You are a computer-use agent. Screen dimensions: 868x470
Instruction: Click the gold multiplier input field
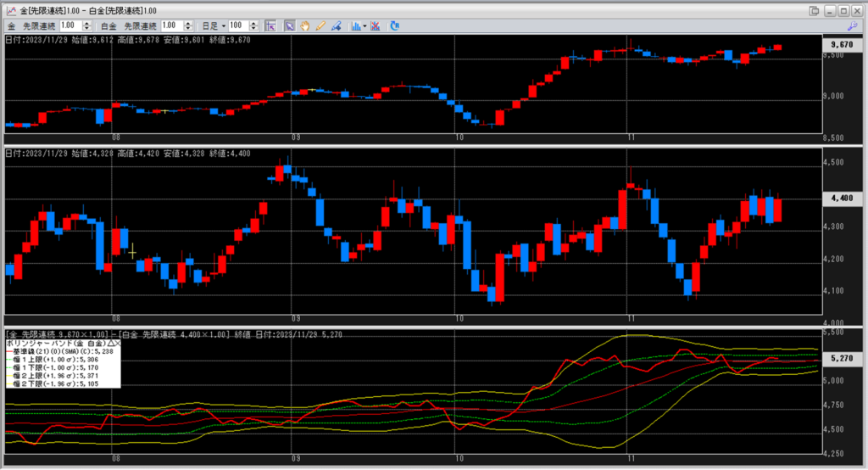click(69, 26)
